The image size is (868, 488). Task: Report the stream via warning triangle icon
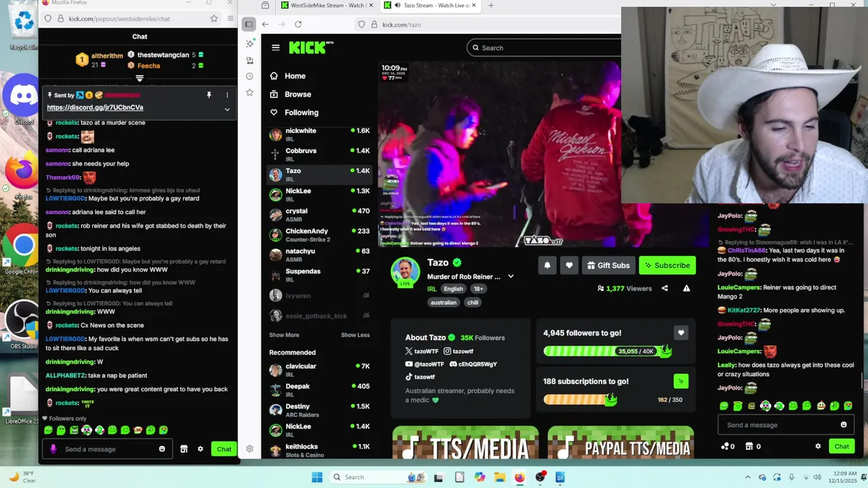(x=686, y=288)
